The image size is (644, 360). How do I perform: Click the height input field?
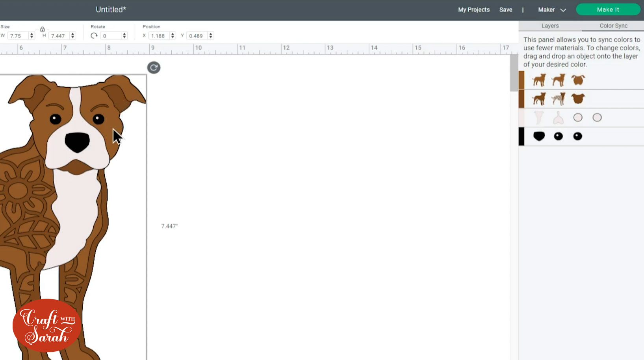coord(59,36)
